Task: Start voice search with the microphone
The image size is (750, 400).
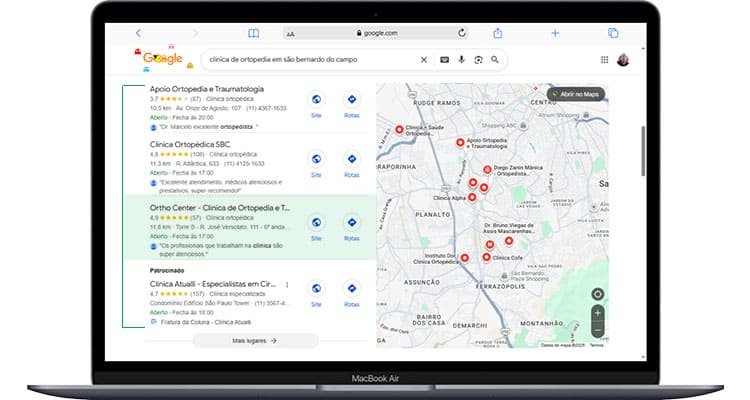Action: [x=461, y=60]
